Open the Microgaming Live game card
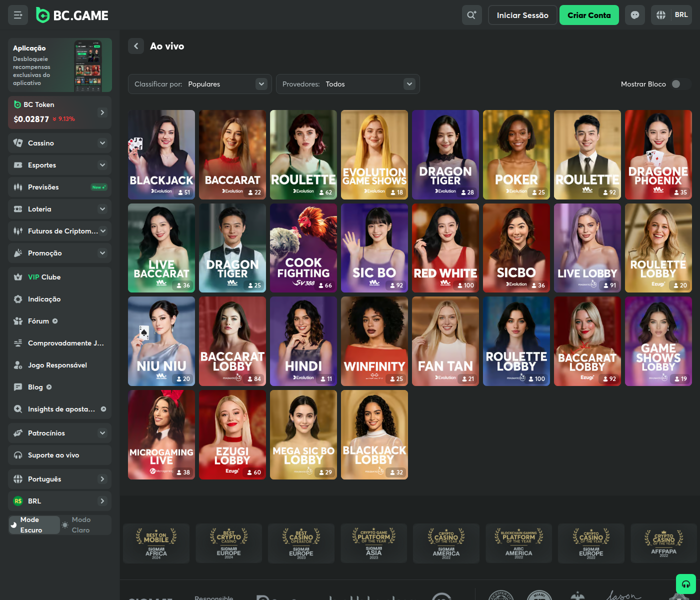Image resolution: width=700 pixels, height=600 pixels. [x=161, y=435]
